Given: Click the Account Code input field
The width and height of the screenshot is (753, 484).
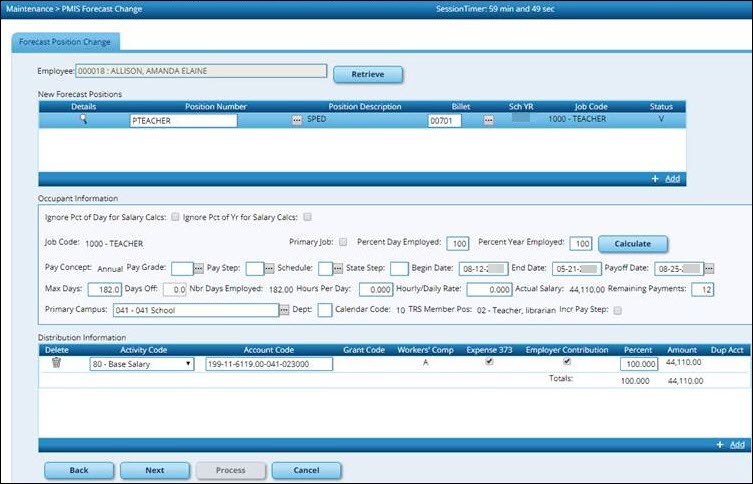Looking at the screenshot, I should point(268,364).
